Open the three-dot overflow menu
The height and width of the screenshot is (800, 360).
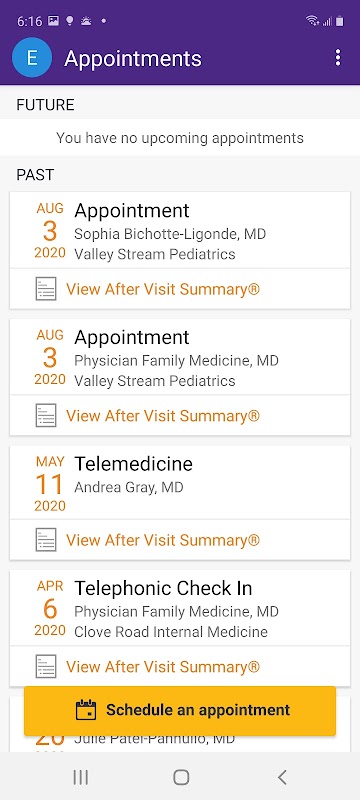tap(338, 58)
